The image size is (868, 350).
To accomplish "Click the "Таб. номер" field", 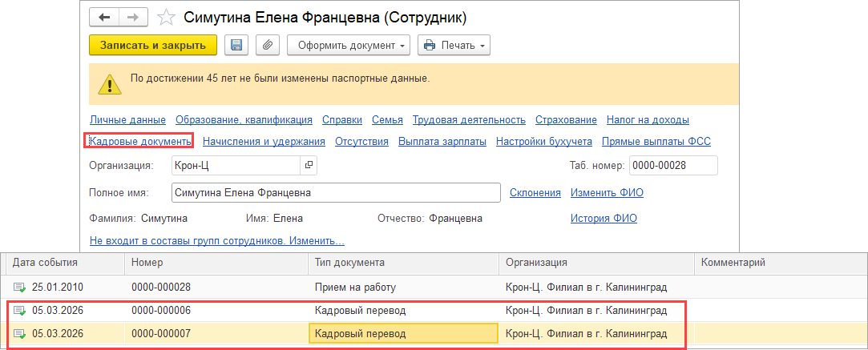I will [x=672, y=165].
